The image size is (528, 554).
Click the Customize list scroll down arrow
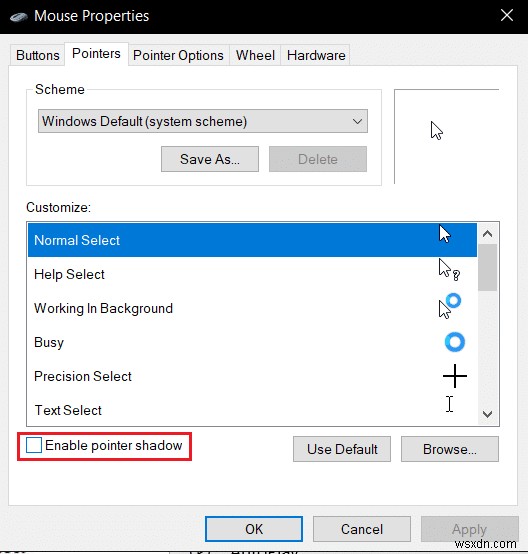click(488, 414)
